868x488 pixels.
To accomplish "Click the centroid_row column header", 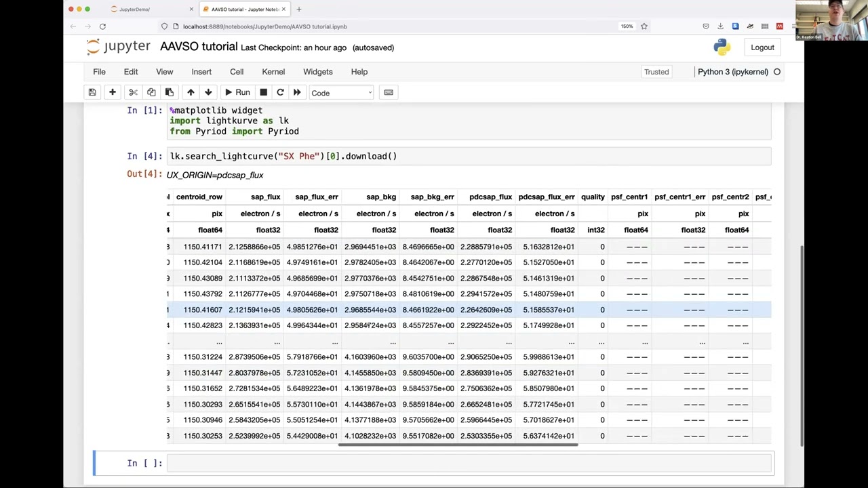I will pos(199,197).
